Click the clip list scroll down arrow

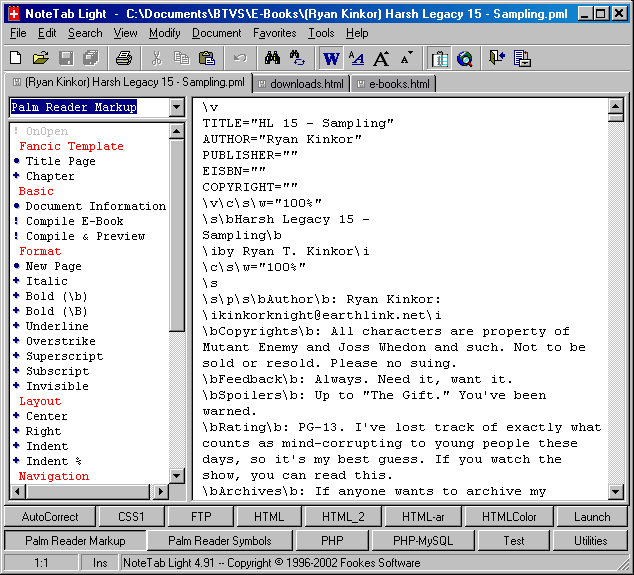coord(176,476)
